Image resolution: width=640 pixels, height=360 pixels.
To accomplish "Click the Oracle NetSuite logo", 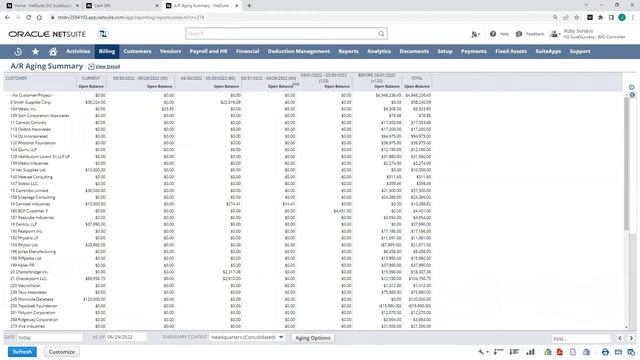I will pos(47,34).
